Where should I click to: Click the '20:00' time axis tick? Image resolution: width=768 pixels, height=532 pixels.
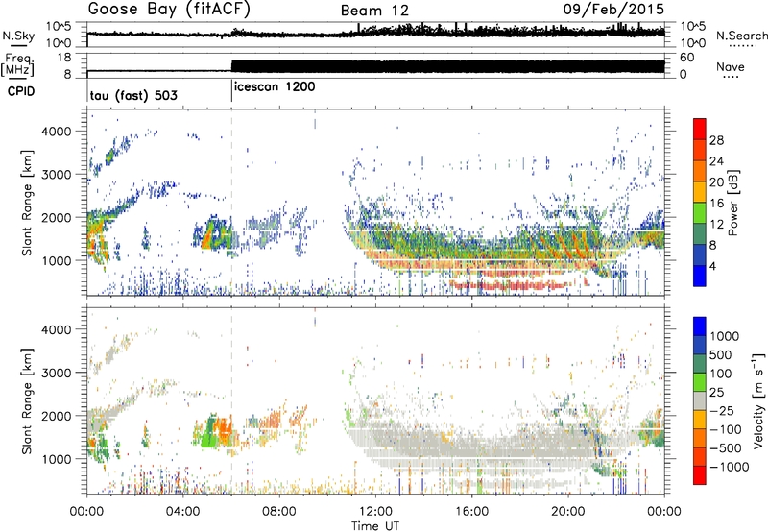tap(568, 511)
